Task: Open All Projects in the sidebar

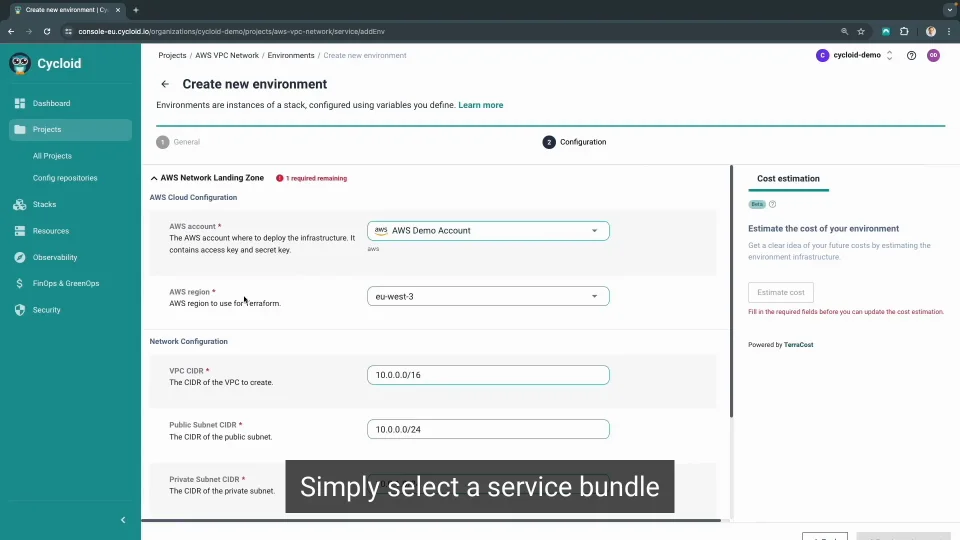Action: [x=52, y=156]
